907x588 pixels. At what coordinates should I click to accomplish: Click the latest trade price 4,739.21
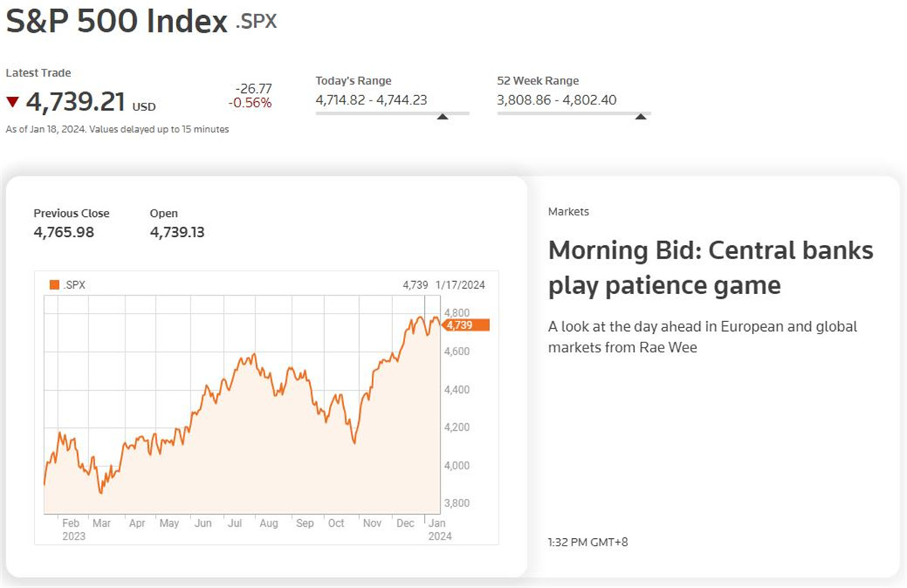click(76, 101)
